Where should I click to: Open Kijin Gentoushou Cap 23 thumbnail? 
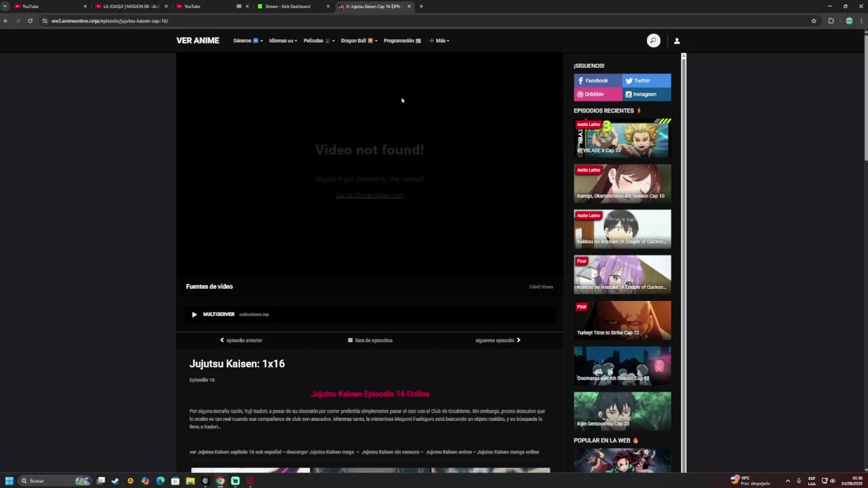pos(623,411)
